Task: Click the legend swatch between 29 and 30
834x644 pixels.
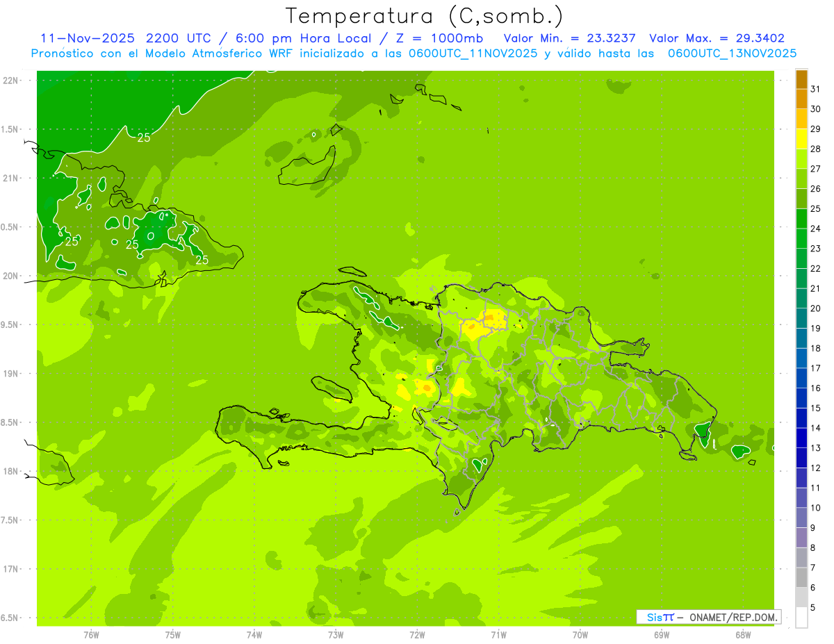Action: pyautogui.click(x=801, y=118)
